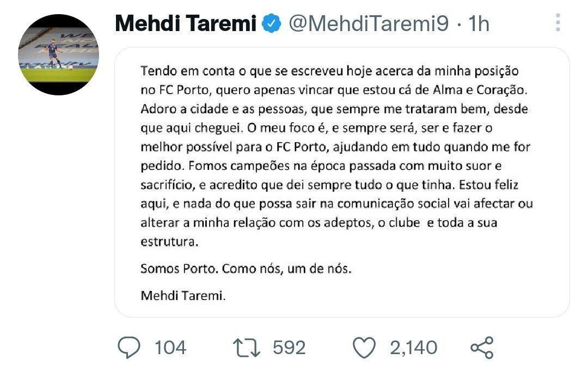Open Mehdi Taremi's profile picture
The width and height of the screenshot is (588, 377).
59,54
